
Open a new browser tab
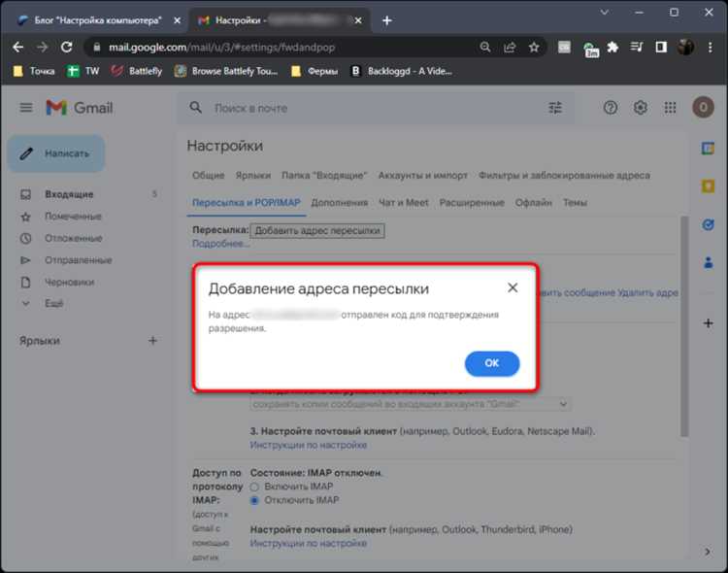click(x=386, y=20)
